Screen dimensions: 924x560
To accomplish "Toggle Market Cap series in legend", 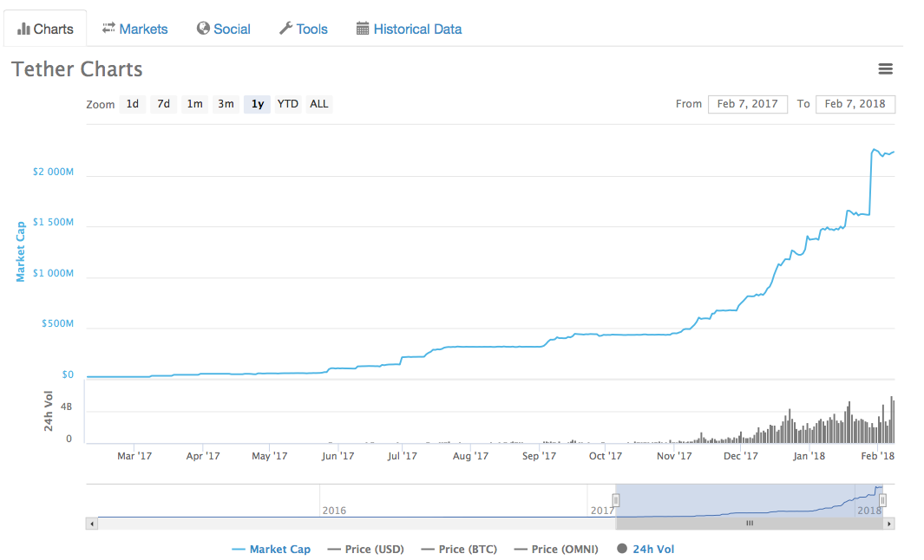I will (272, 549).
